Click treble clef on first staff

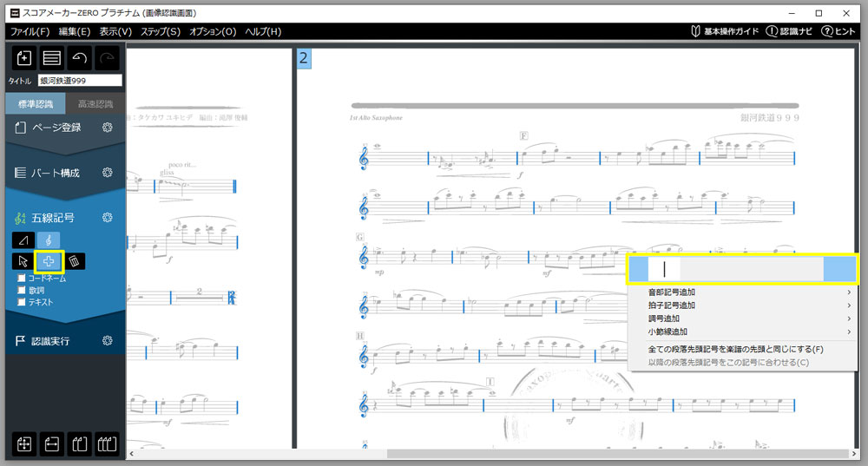(x=364, y=159)
